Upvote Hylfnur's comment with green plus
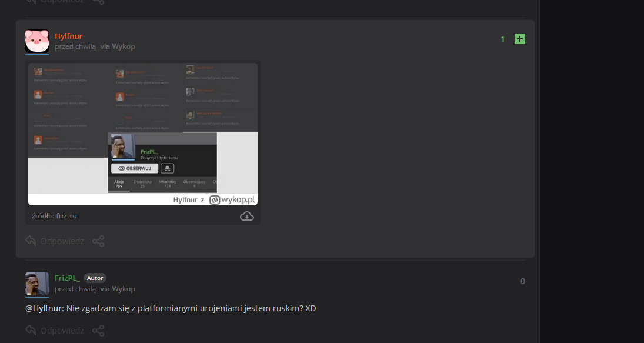The height and width of the screenshot is (343, 644). pyautogui.click(x=519, y=39)
